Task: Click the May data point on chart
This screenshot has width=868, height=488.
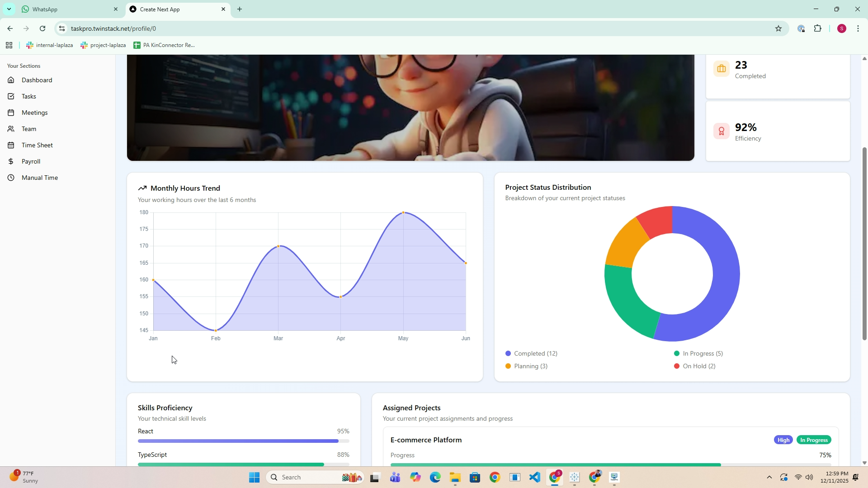Action: click(x=403, y=212)
